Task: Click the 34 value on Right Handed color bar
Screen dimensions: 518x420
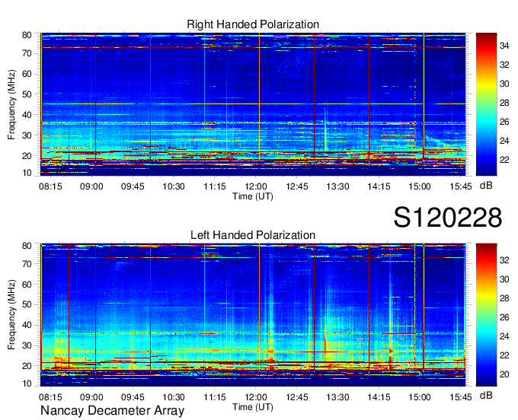Action: click(504, 46)
